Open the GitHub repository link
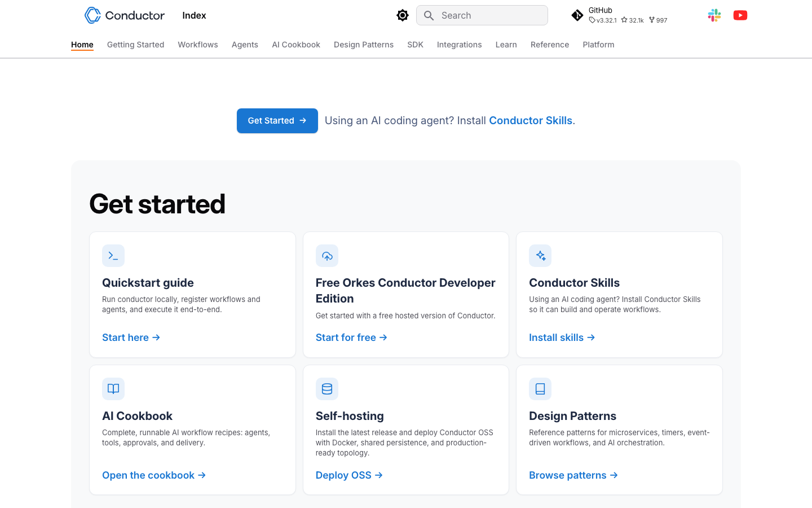Viewport: 812px width, 508px height. point(619,15)
